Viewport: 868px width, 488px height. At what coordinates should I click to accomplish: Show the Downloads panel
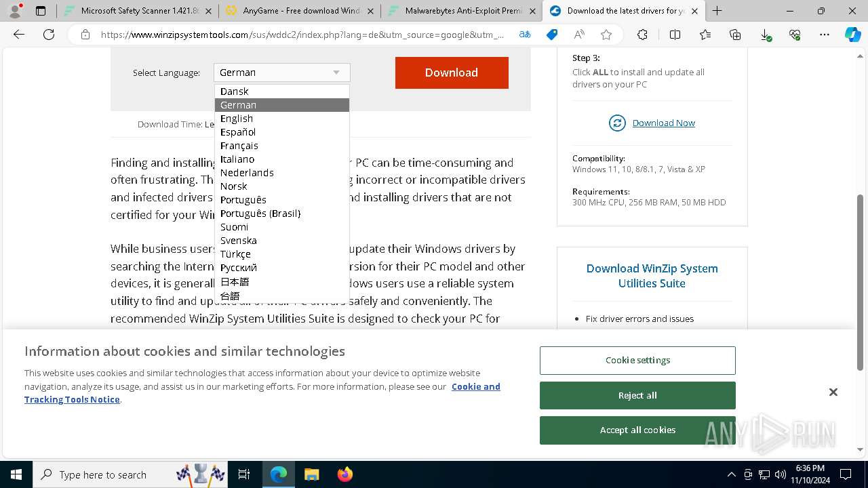pos(765,35)
